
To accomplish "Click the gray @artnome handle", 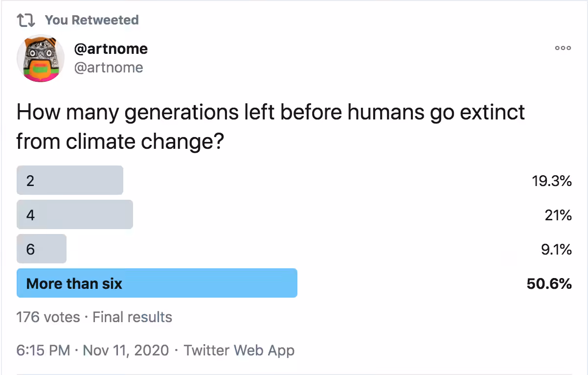I will point(109,67).
